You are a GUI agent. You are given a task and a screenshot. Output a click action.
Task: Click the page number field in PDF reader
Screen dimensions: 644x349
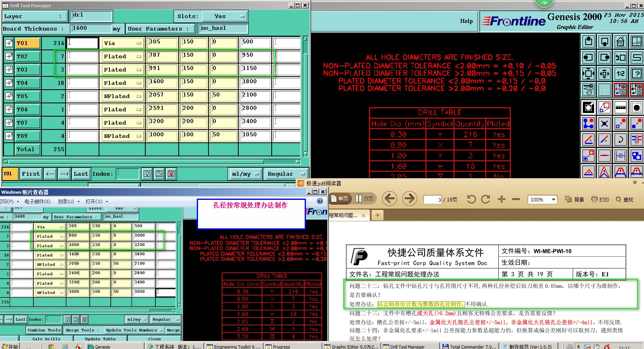tap(433, 199)
